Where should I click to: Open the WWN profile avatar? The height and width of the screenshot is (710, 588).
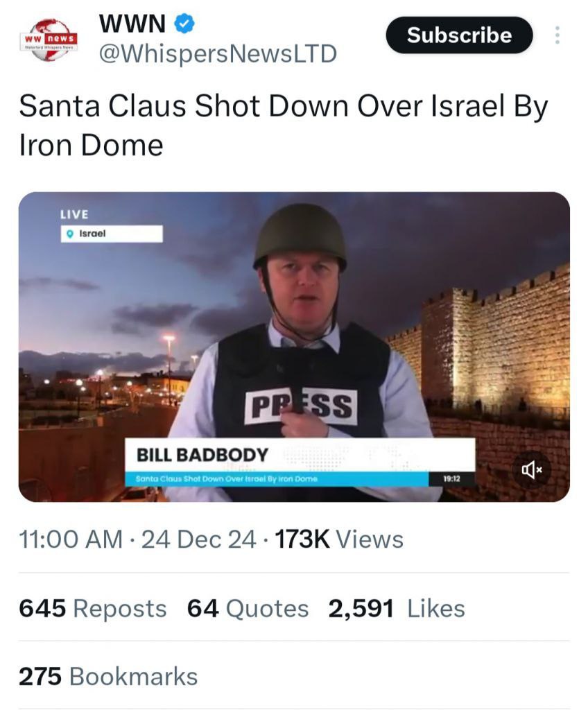pyautogui.click(x=49, y=40)
